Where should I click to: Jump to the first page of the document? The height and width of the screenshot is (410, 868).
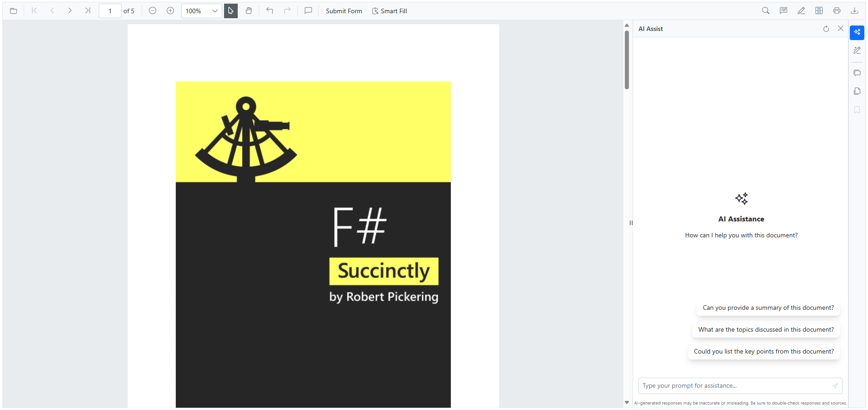click(x=35, y=10)
